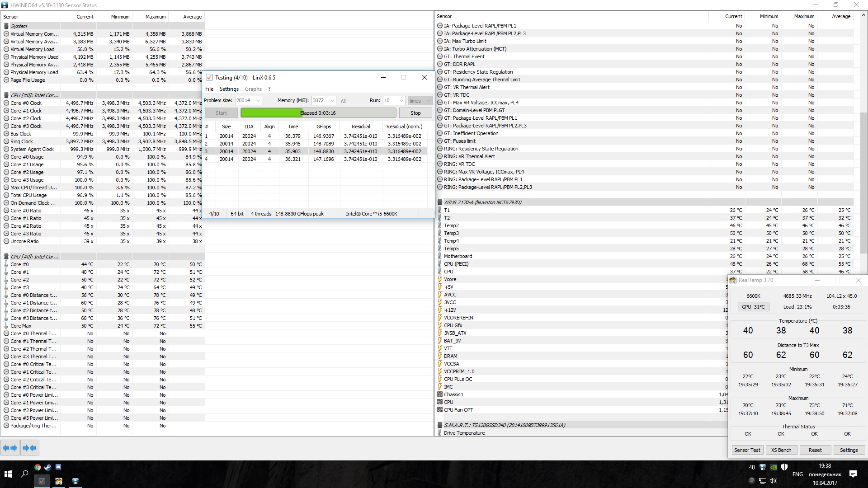Open the Settings menu in LinX
Image resolution: width=868 pixels, height=488 pixels.
(x=229, y=89)
